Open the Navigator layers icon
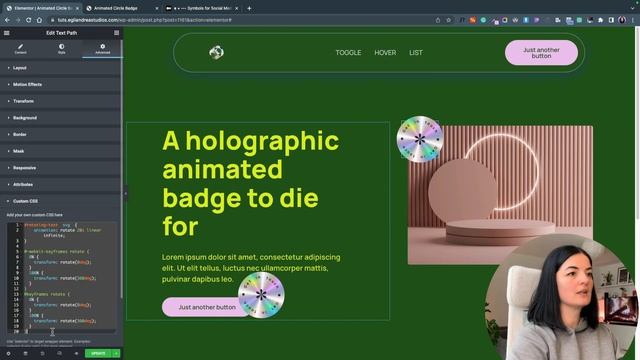Viewport: 640px width, 360px height. pos(25,353)
